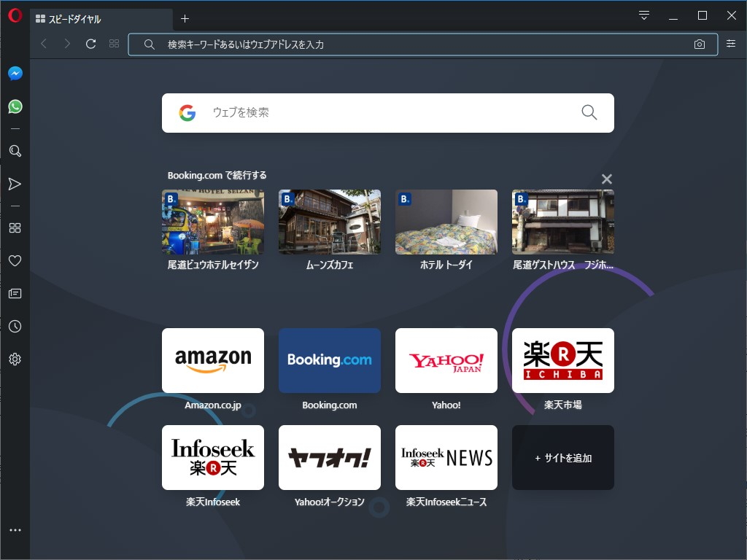Open bookmarks using the heart icon
The width and height of the screenshot is (747, 560).
tap(15, 260)
